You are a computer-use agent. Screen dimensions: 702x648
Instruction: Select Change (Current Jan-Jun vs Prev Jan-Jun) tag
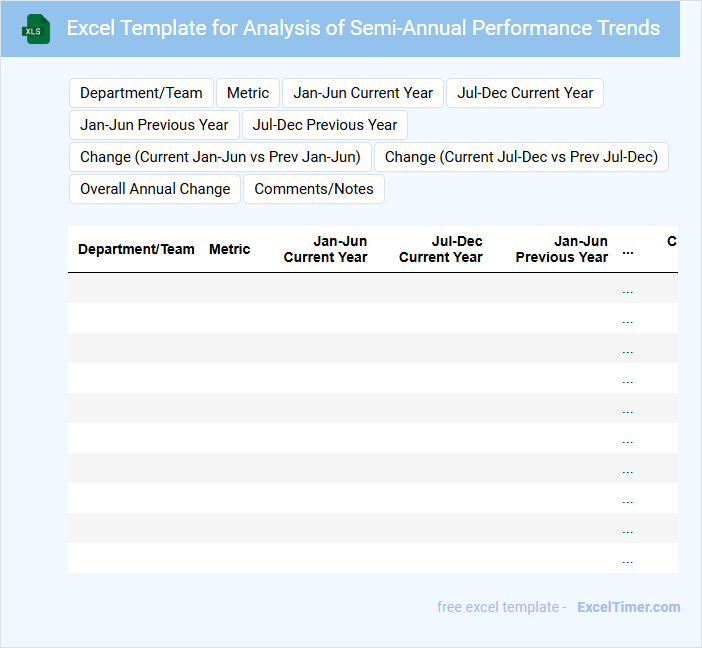[x=220, y=157]
